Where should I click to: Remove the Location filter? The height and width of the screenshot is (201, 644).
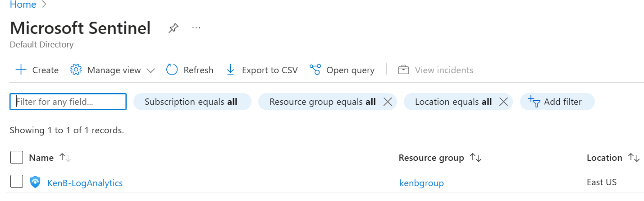pos(503,102)
